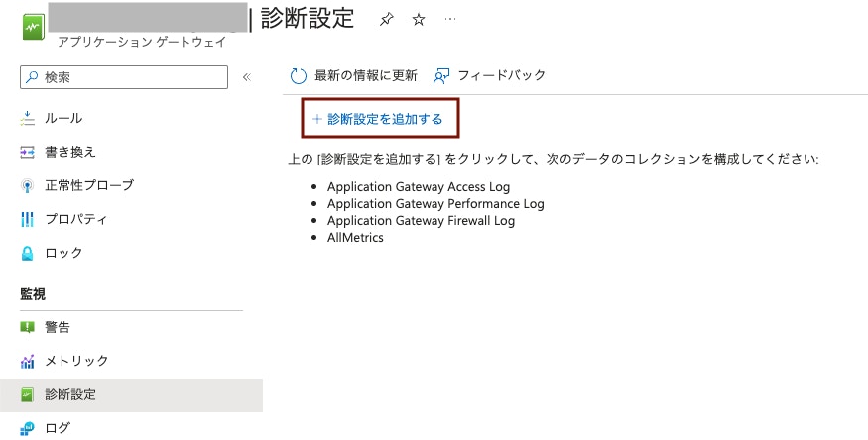Click the プロパティ bars icon
This screenshot has height=440, width=868.
click(27, 219)
